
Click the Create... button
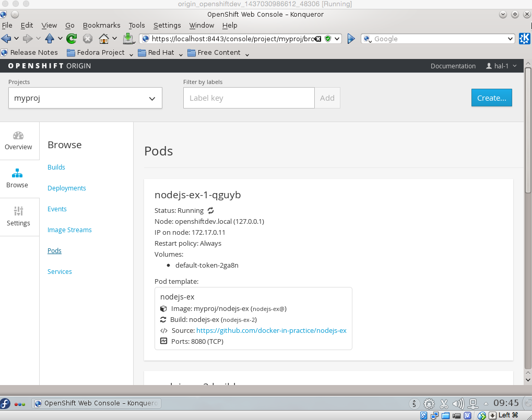pos(491,98)
